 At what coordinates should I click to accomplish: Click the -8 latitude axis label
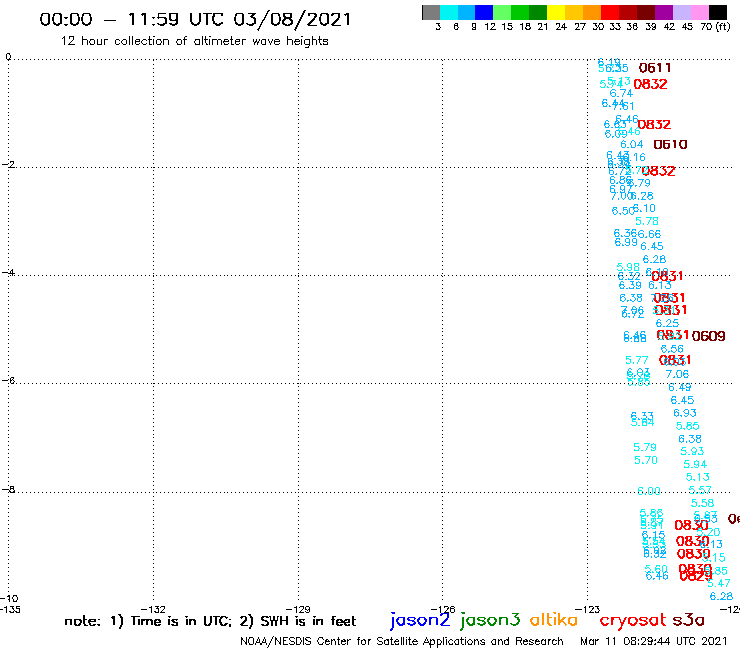pos(8,489)
